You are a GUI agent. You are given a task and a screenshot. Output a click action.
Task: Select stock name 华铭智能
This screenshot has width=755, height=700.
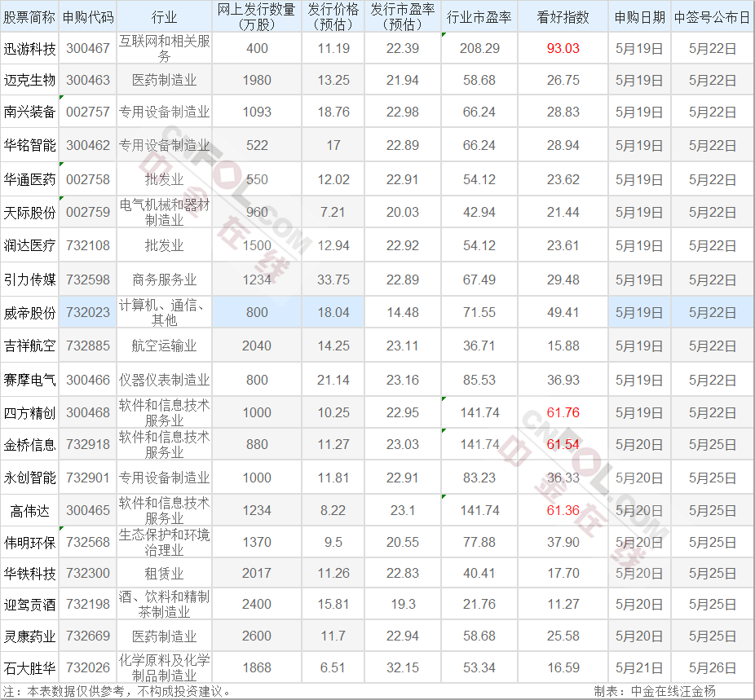(x=29, y=145)
